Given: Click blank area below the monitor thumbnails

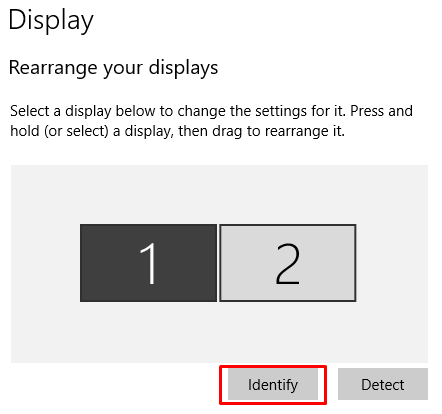Looking at the screenshot, I should pos(219,333).
